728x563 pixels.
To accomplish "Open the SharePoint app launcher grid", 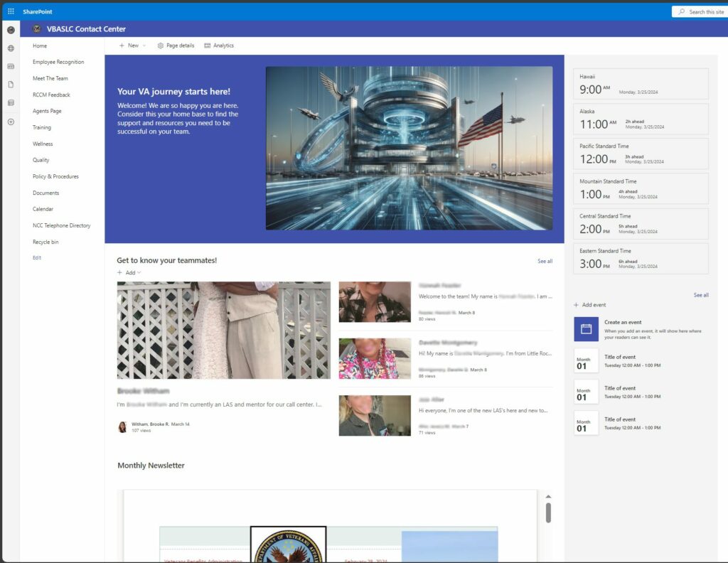I will pyautogui.click(x=11, y=11).
